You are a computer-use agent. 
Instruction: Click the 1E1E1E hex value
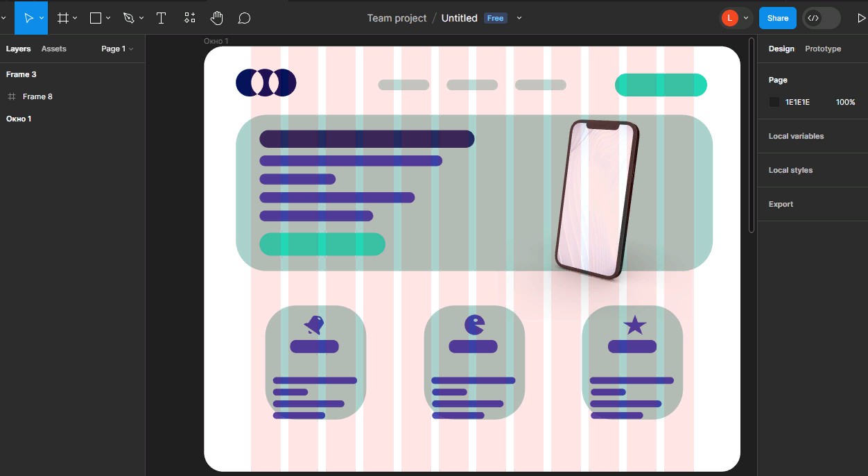click(797, 102)
